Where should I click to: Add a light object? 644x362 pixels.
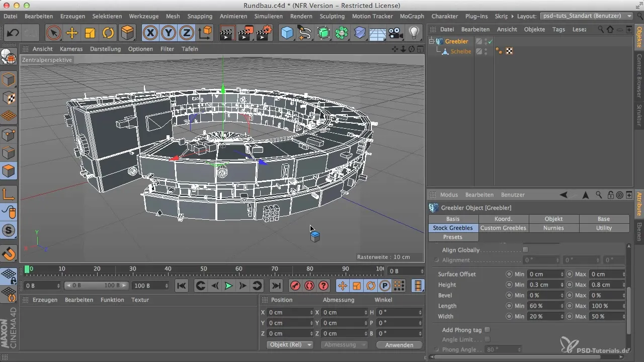[x=414, y=33]
